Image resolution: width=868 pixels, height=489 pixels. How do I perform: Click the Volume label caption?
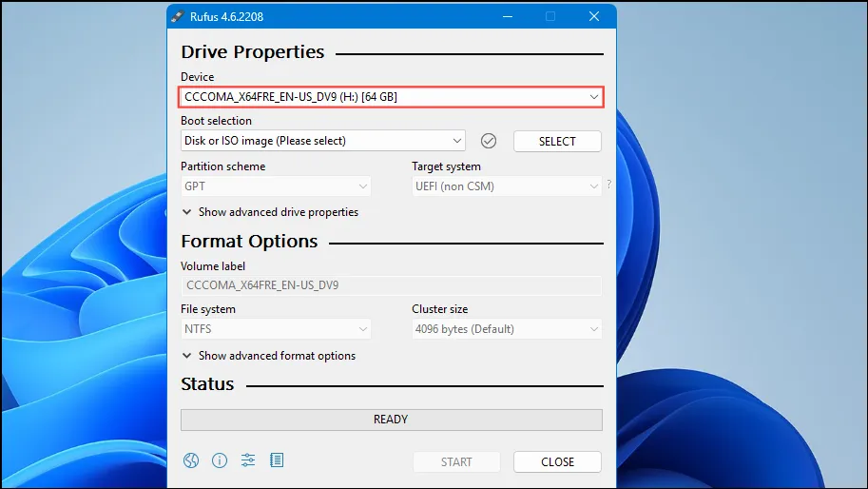[x=213, y=266]
